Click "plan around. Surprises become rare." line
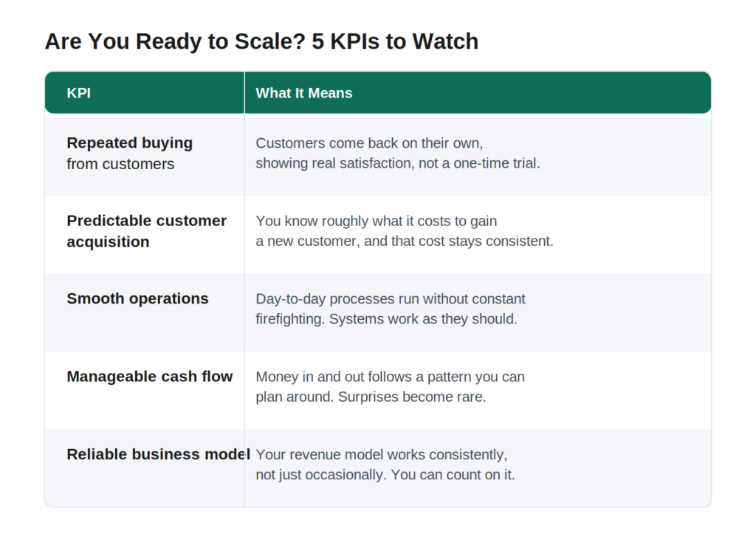Viewport: 756px width, 534px height. tap(371, 397)
